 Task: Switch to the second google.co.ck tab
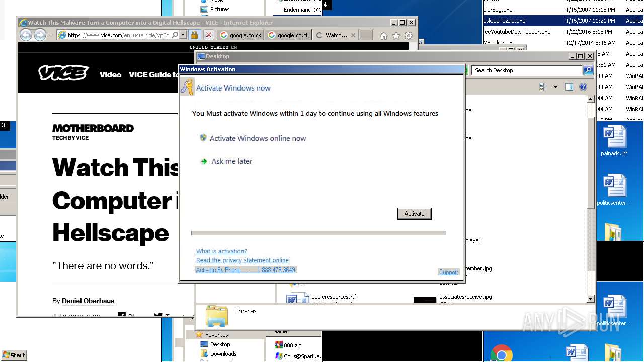tap(288, 35)
